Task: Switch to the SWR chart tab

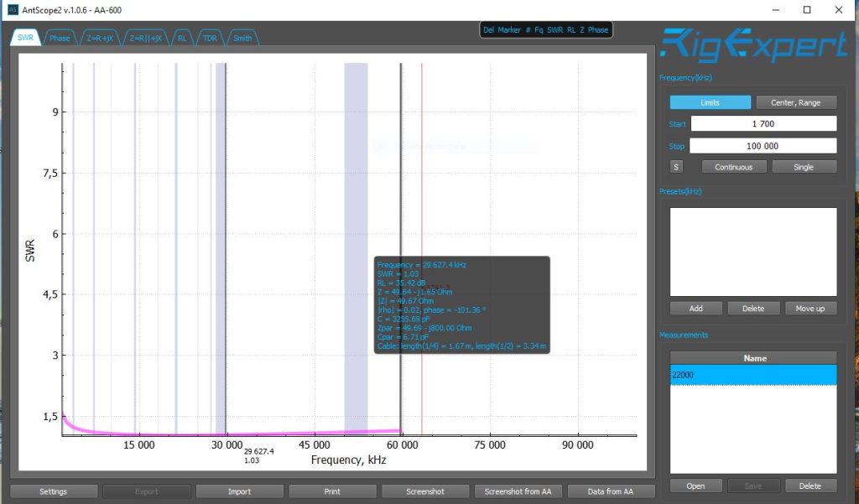Action: [x=25, y=38]
